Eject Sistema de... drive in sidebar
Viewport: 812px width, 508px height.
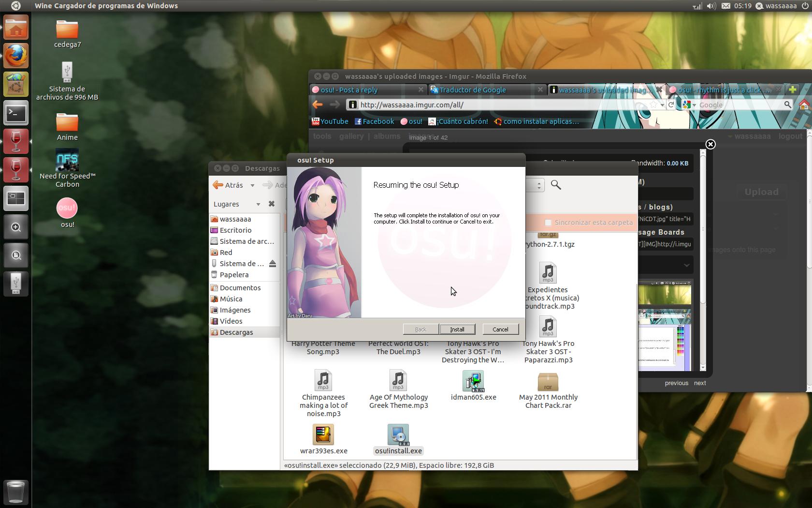pos(273,264)
